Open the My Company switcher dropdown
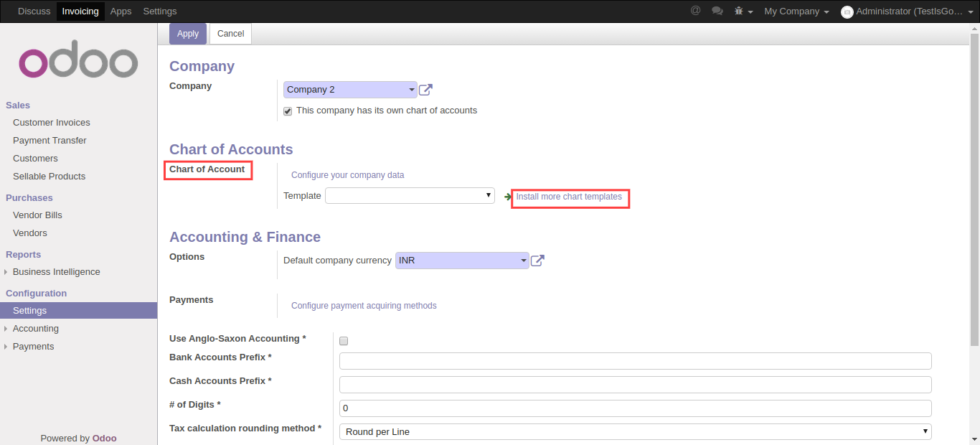 click(x=796, y=11)
